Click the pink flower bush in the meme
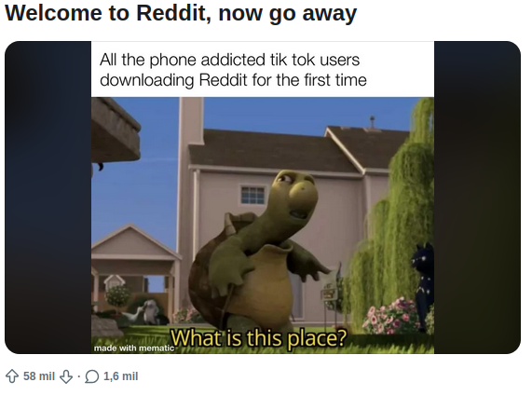Screen dimensions: 532x396 click(x=390, y=316)
